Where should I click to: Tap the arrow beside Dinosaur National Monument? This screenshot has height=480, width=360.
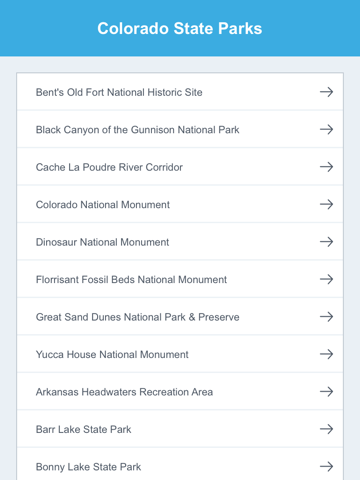pos(326,242)
